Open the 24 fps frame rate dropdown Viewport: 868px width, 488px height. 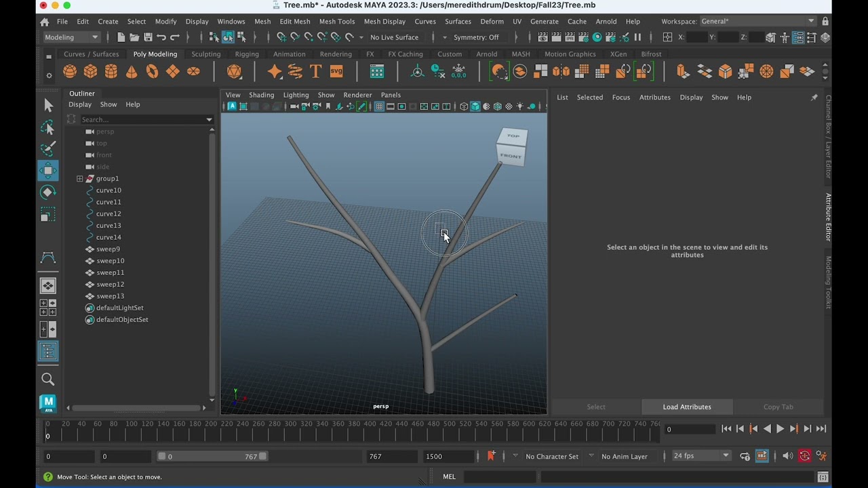(x=701, y=456)
